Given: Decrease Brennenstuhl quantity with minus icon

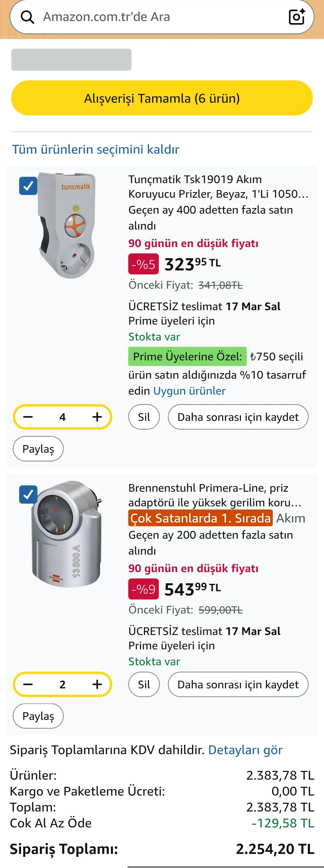Looking at the screenshot, I should click(28, 684).
